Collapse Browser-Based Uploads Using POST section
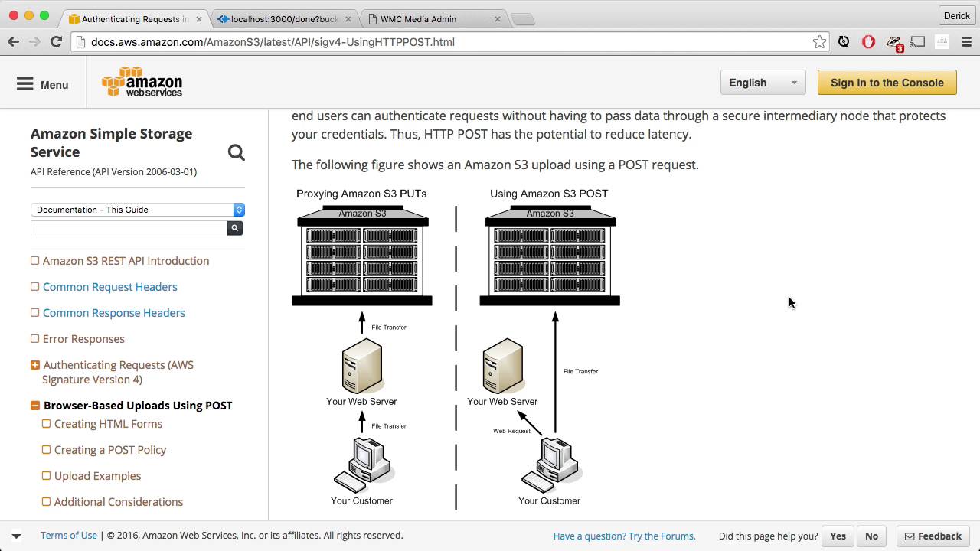Viewport: 980px width, 551px height. click(35, 406)
